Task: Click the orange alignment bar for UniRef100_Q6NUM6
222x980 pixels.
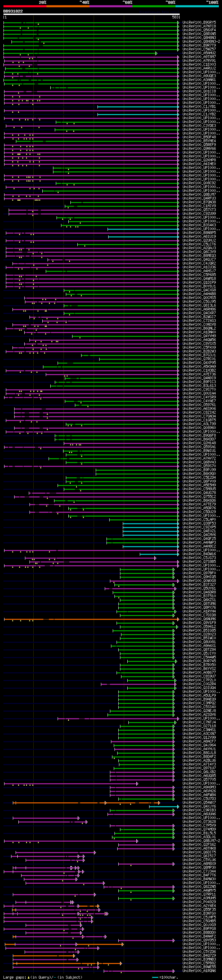Action: 92,619
